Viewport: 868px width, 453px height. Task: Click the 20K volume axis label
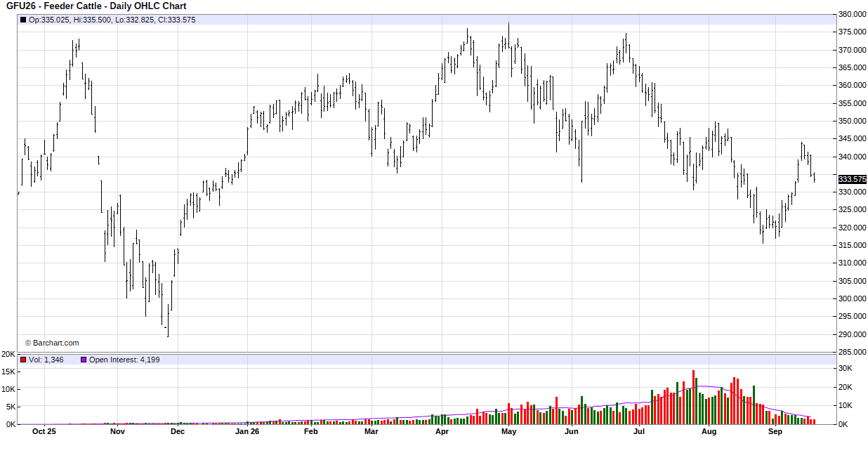[x=8, y=353]
